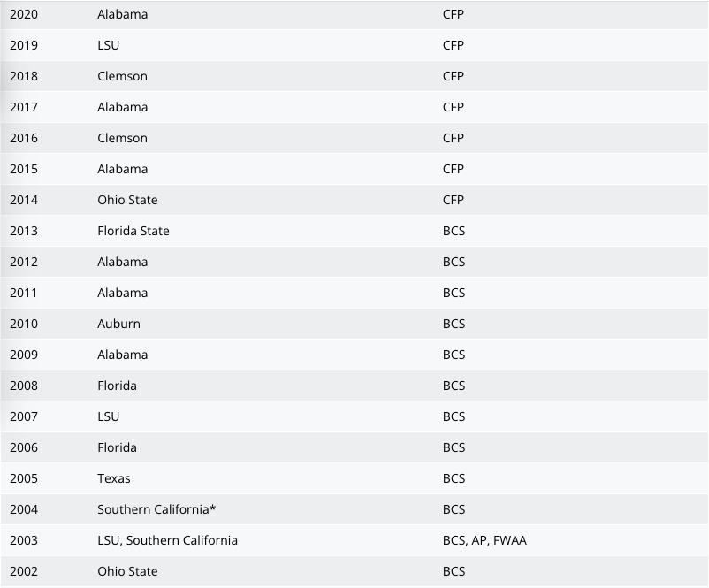Click the "BCS, AP, FWAA" selector cell
The image size is (709, 588).
484,540
